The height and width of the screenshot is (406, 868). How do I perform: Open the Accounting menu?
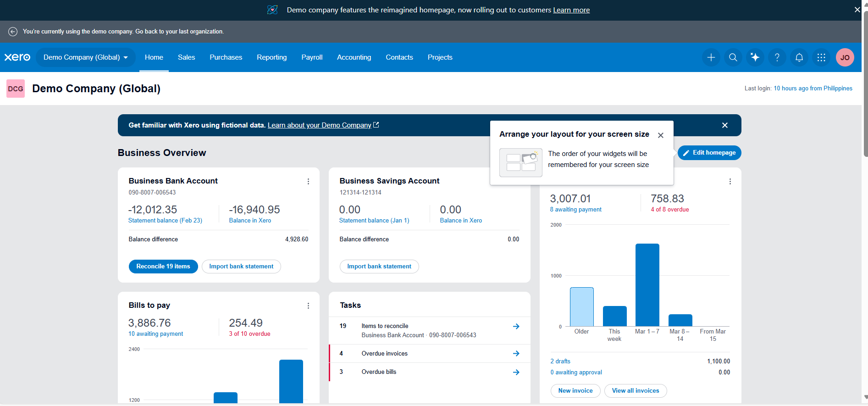tap(354, 57)
